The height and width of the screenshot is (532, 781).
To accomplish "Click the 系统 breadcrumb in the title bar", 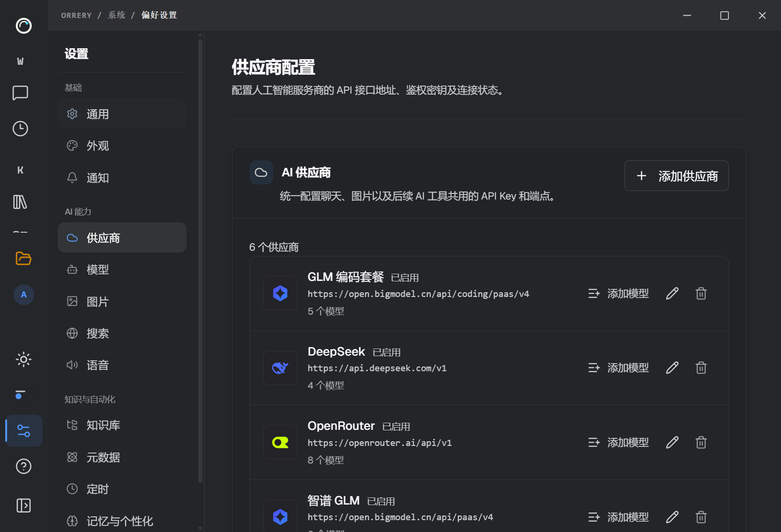I will tap(116, 15).
